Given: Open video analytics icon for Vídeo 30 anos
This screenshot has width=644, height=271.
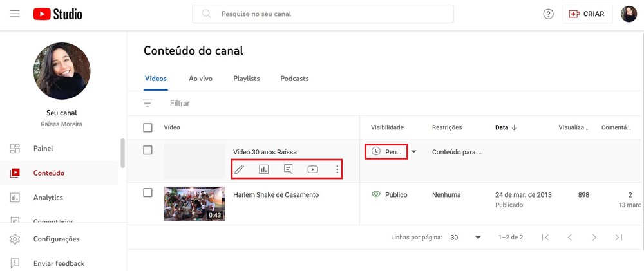Looking at the screenshot, I should click(263, 169).
